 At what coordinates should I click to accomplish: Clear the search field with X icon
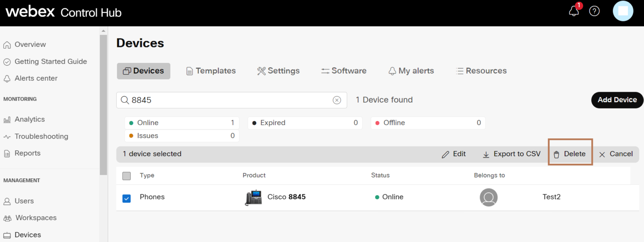pyautogui.click(x=337, y=100)
